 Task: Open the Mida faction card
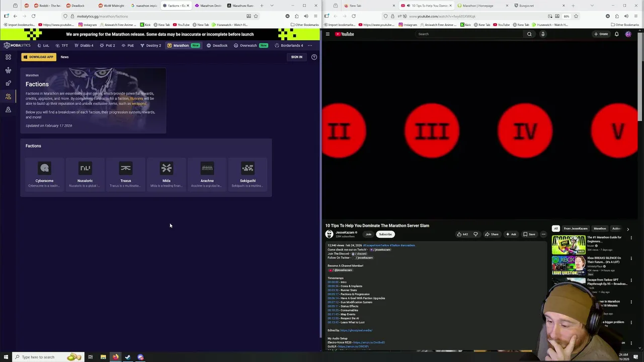click(x=167, y=174)
